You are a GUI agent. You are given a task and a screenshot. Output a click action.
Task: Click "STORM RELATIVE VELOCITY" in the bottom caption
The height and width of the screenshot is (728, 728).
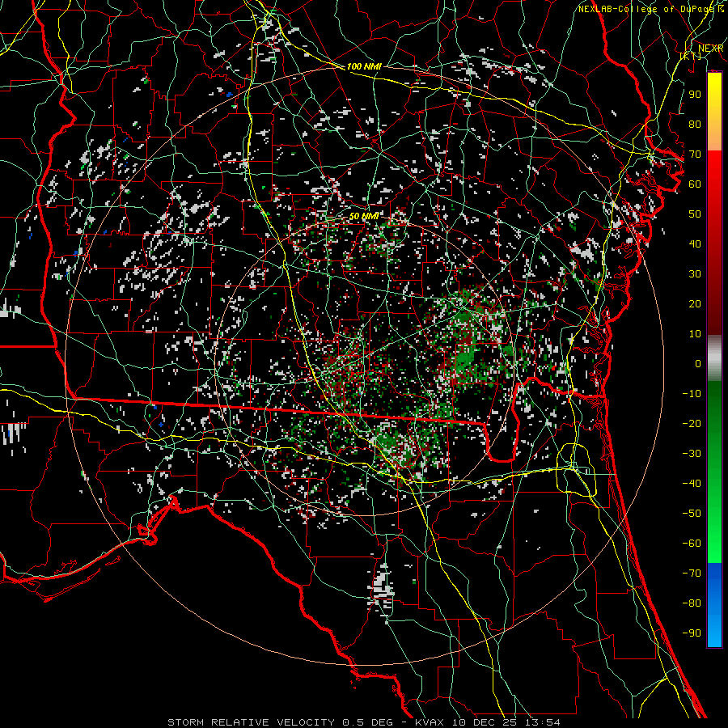click(250, 722)
